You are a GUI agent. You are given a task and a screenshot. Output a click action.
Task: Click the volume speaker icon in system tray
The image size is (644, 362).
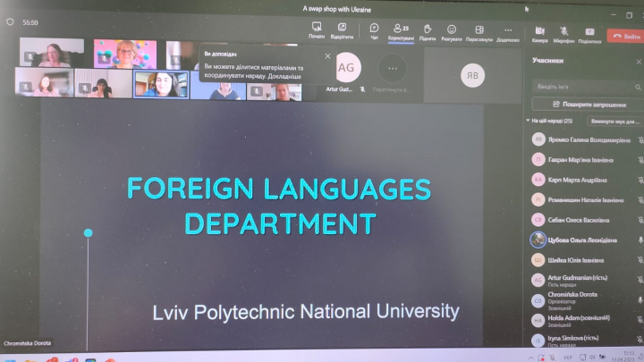(x=592, y=358)
